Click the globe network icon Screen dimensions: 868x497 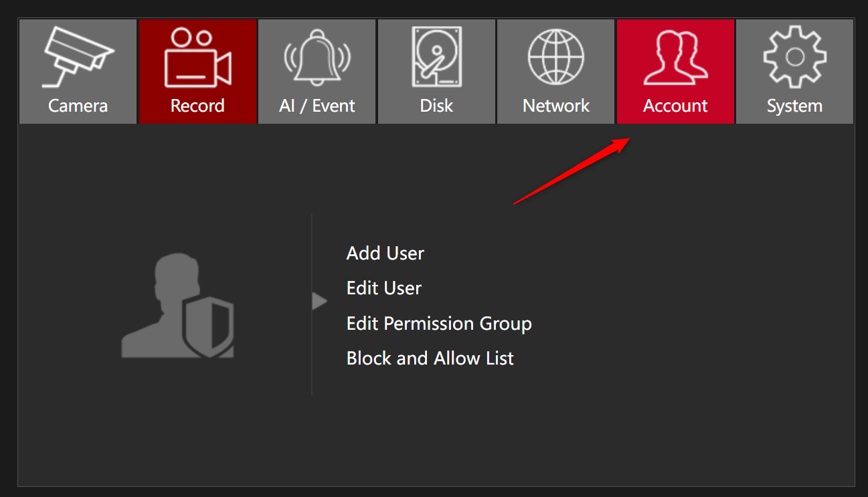[x=555, y=58]
